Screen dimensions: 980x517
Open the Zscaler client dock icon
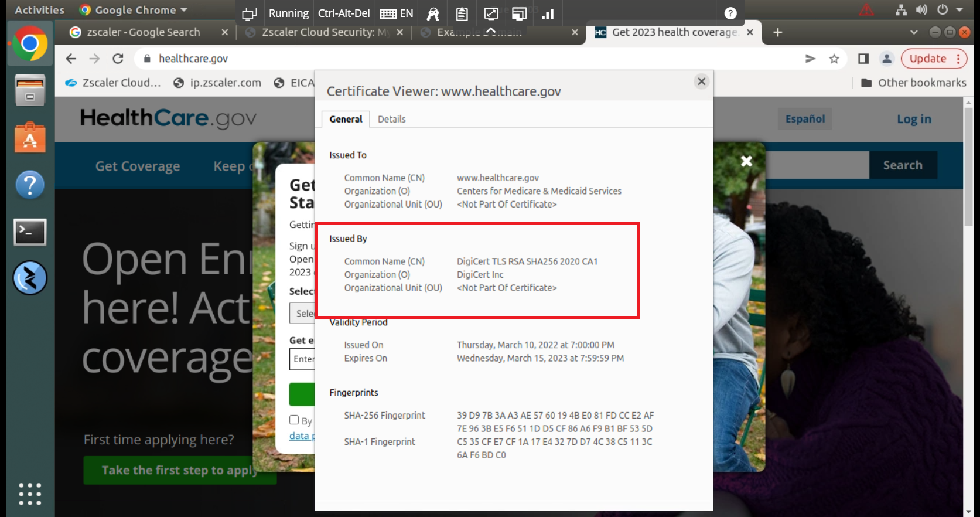point(30,278)
